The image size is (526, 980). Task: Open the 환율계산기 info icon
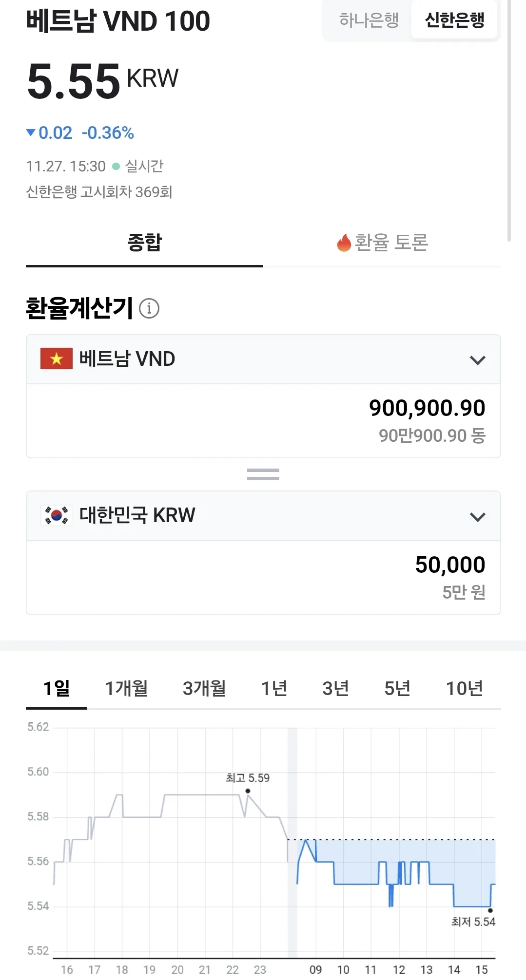point(149,308)
